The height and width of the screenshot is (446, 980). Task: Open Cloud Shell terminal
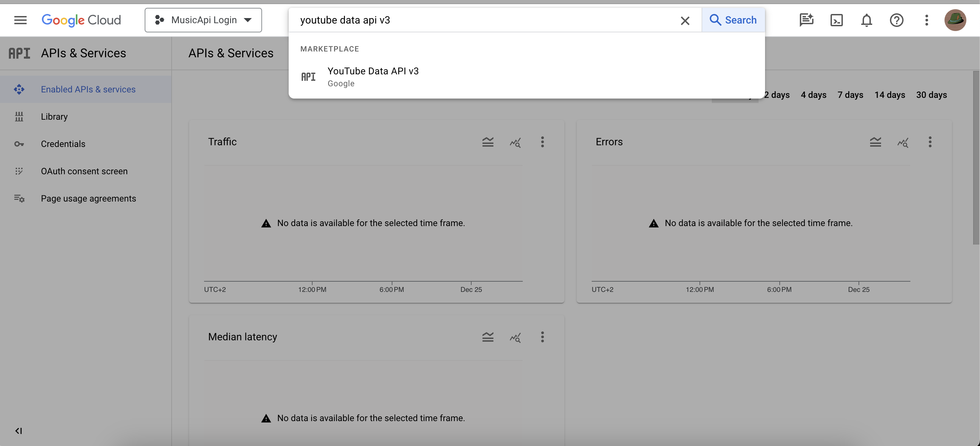836,20
